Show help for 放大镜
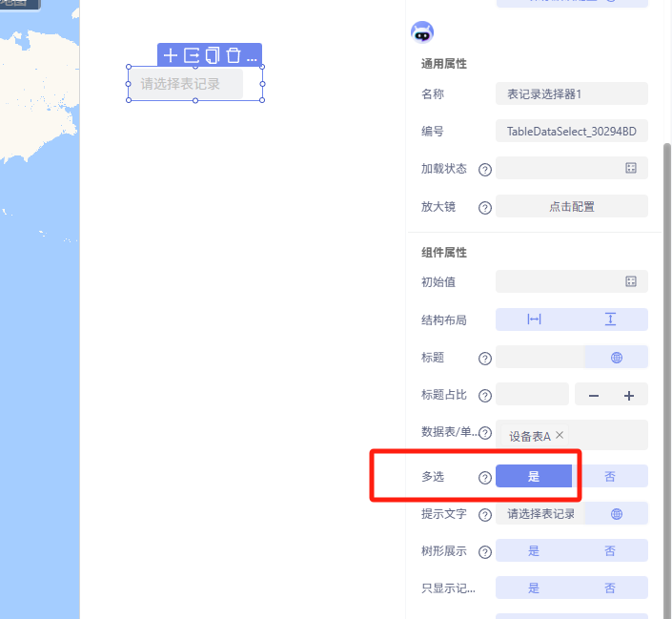The image size is (672, 619). tap(485, 208)
